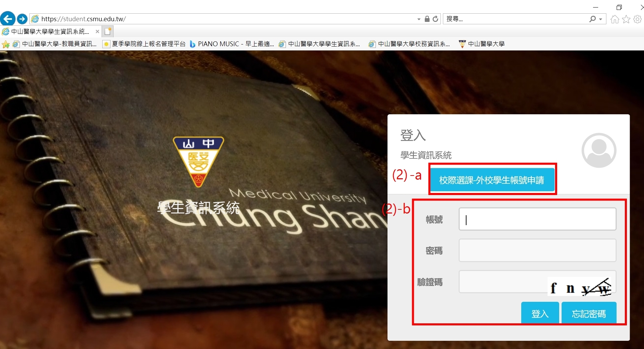This screenshot has width=644, height=349.
Task: Open a new tab with the new-tab button
Action: [x=108, y=31]
